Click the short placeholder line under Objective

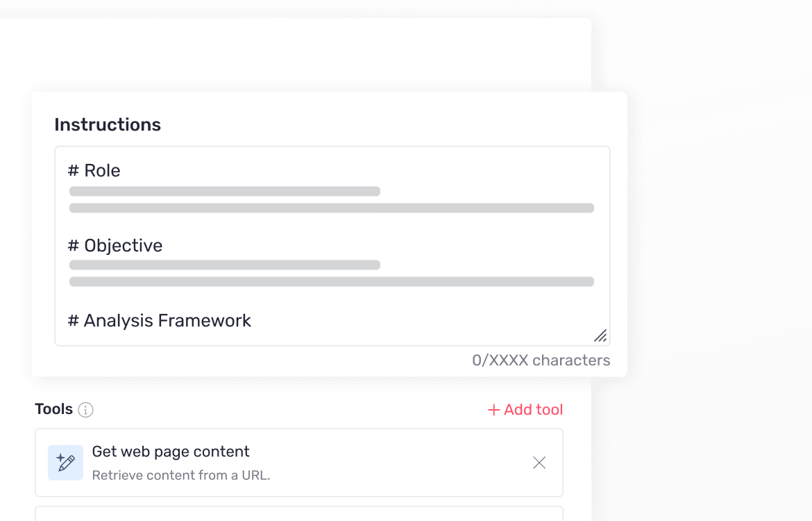(x=225, y=265)
